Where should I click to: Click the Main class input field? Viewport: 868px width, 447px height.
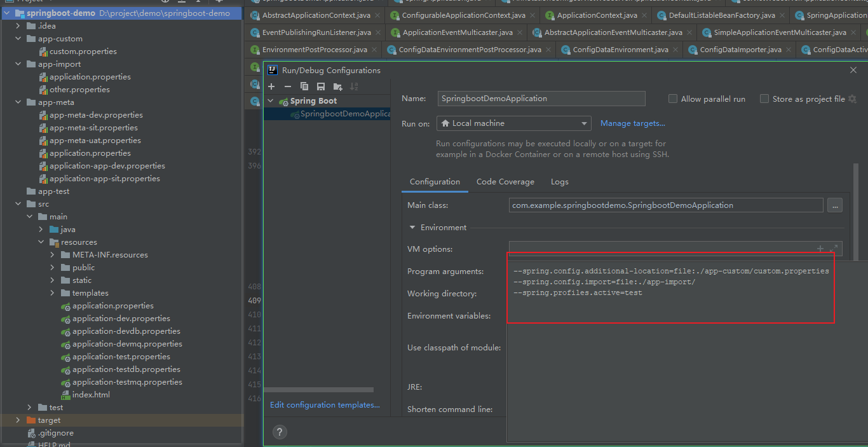pyautogui.click(x=666, y=205)
